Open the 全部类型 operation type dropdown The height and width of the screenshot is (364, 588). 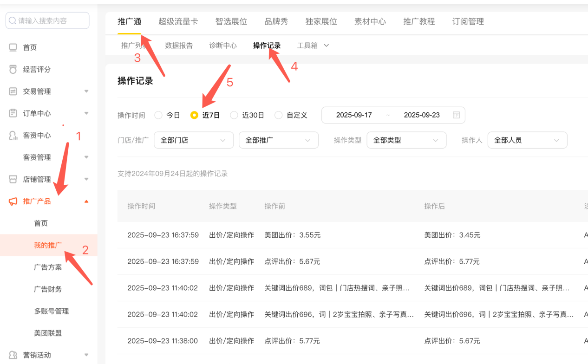(x=406, y=140)
